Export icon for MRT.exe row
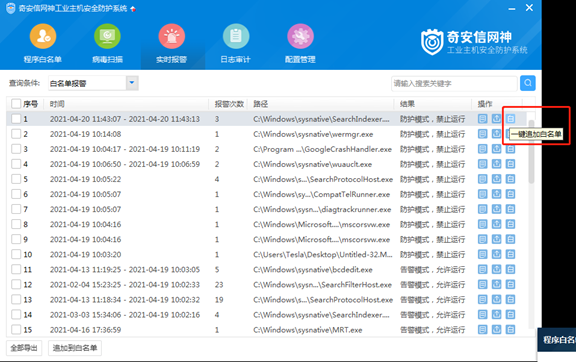The height and width of the screenshot is (362, 576). (496, 330)
